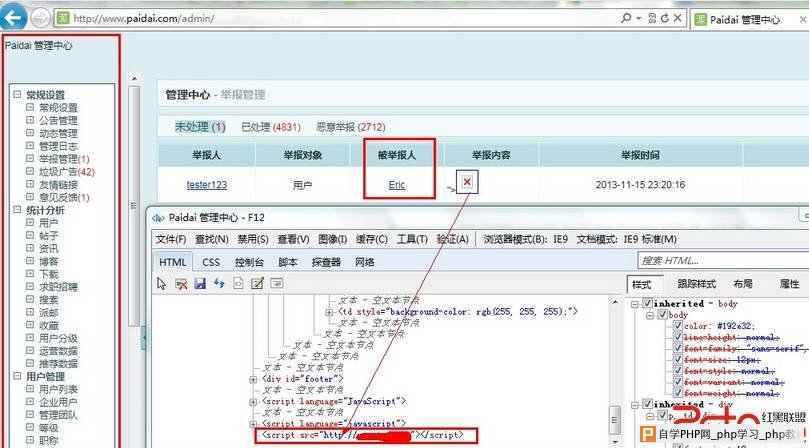Viewport: 809px width, 448px height.
Task: Collapse the 常规设置 sidebar group
Action: point(18,95)
